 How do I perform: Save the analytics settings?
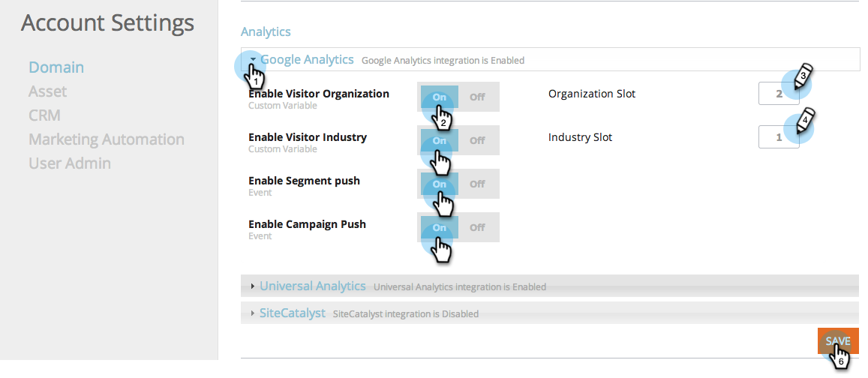click(838, 341)
